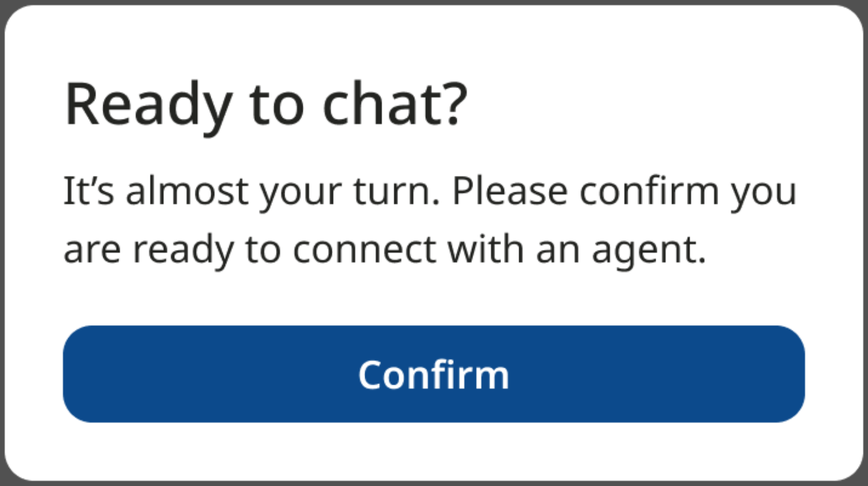Screen dimensions: 868x486
Task: Select the sentence mentioning an agent
Action: coord(385,248)
